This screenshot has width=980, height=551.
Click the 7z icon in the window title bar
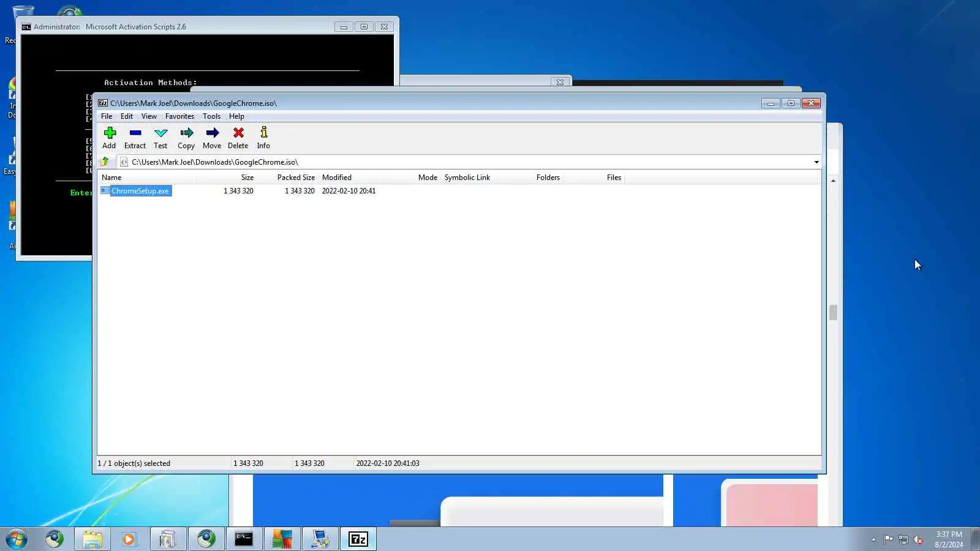[103, 103]
